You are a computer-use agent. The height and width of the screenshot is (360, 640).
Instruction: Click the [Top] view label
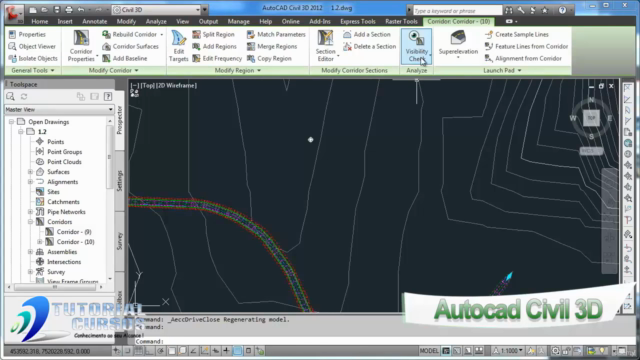click(x=147, y=85)
